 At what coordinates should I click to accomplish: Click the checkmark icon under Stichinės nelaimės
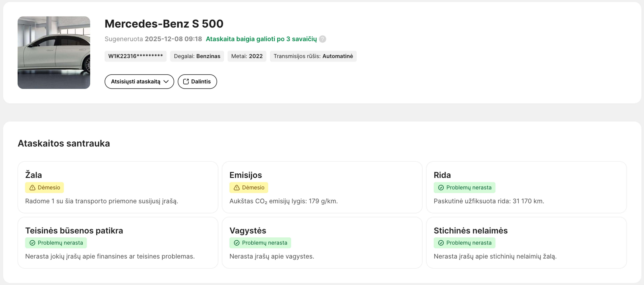coord(441,243)
